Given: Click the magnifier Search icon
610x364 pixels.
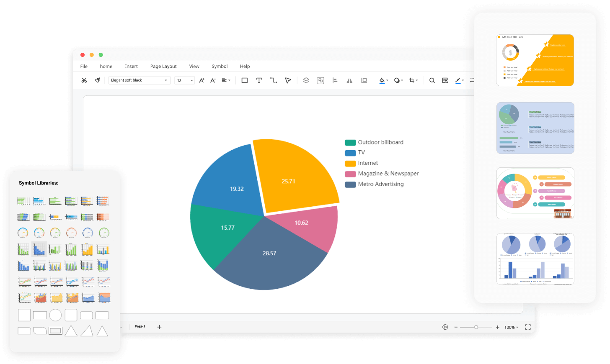Looking at the screenshot, I should click(432, 80).
